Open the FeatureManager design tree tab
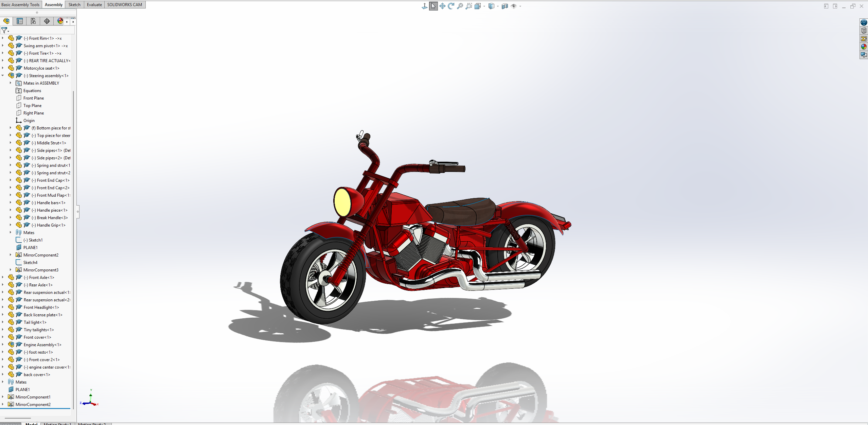Screen dimensions: 868x425 pyautogui.click(x=6, y=21)
